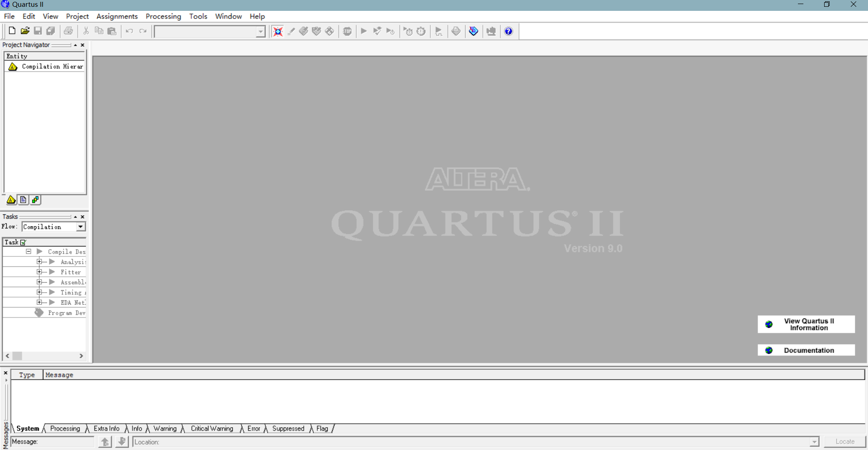Click the red X icon after the combo box

(x=278, y=31)
